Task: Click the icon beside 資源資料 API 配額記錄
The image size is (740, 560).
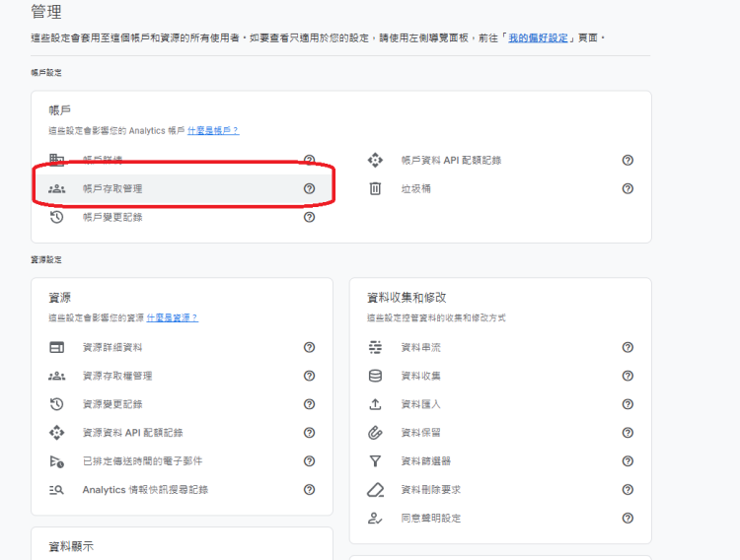Action: tap(56, 433)
